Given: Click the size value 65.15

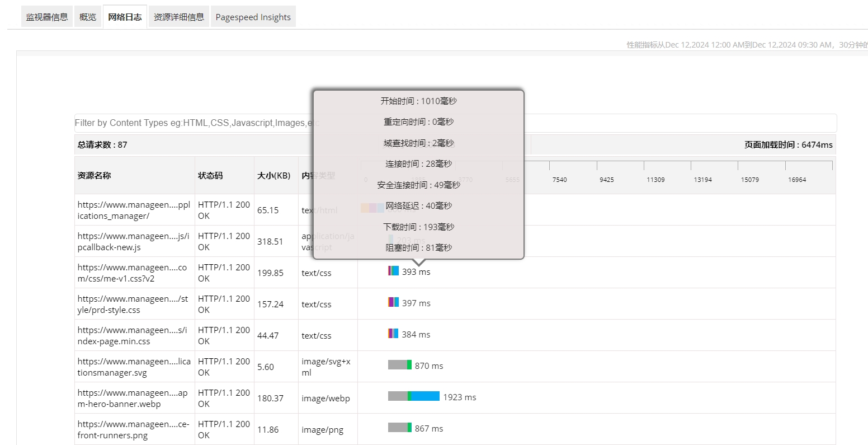Looking at the screenshot, I should 268,210.
